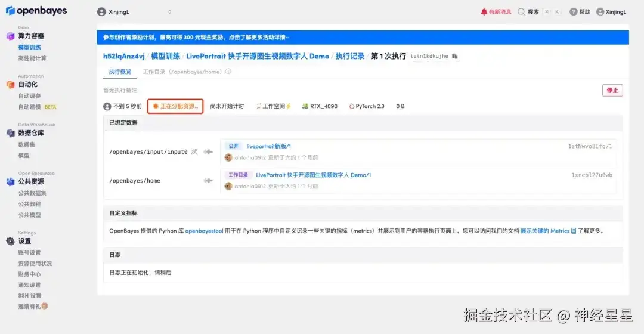
Task: Click the 工作空间 workspace item
Action: click(274, 106)
